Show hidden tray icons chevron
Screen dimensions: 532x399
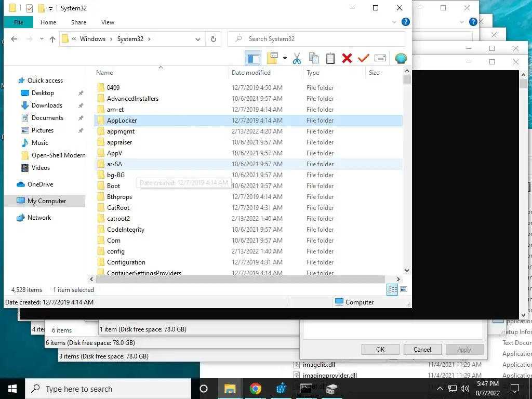click(440, 389)
